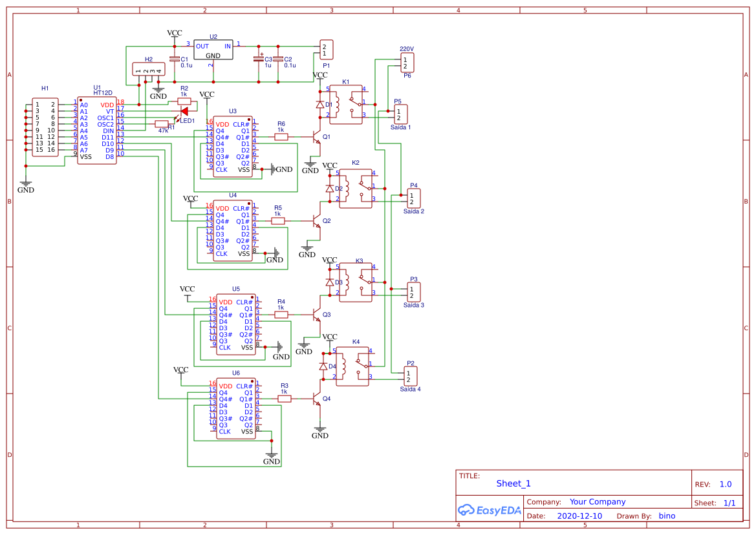Select the HT12D decoder chip U1

coord(96,129)
